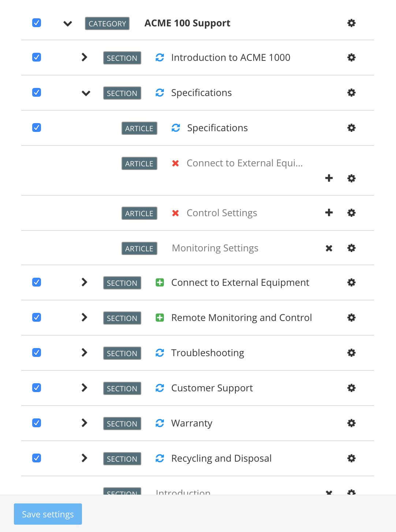Uncheck the Customer Support section checkbox
Viewport: 396px width, 532px height.
(x=36, y=388)
